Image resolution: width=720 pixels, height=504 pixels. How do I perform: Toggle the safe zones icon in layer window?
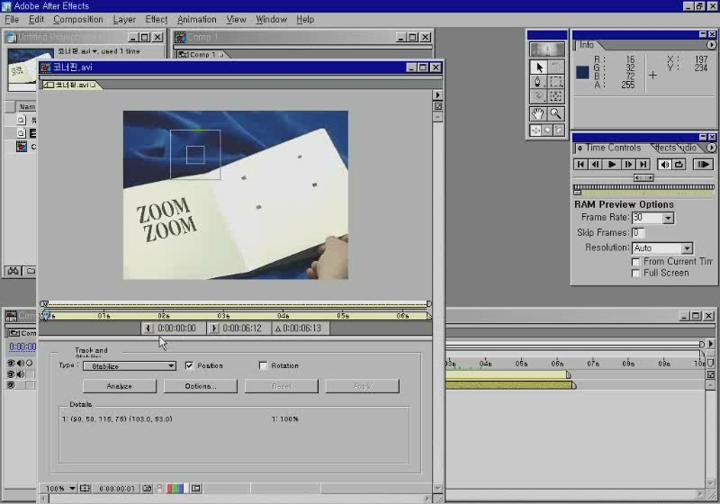tap(85, 488)
